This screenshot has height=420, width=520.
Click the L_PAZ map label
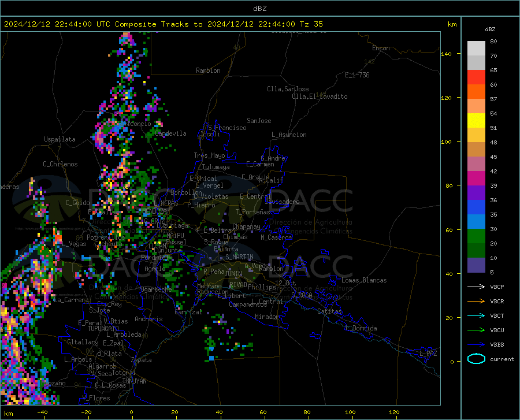point(428,354)
